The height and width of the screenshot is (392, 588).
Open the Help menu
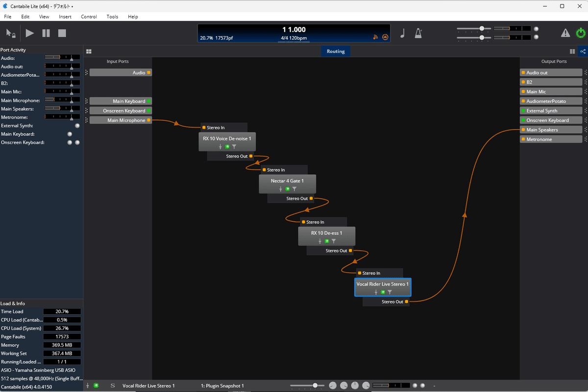(133, 17)
